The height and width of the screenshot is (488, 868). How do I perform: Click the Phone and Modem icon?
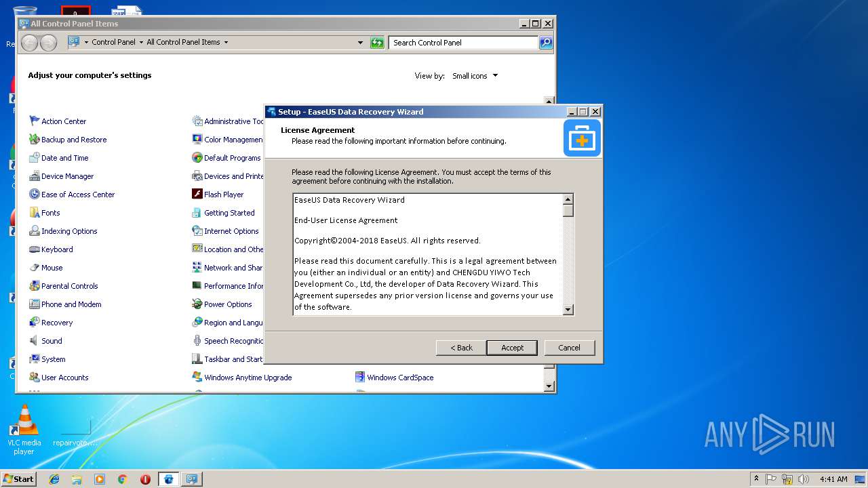pyautogui.click(x=35, y=304)
